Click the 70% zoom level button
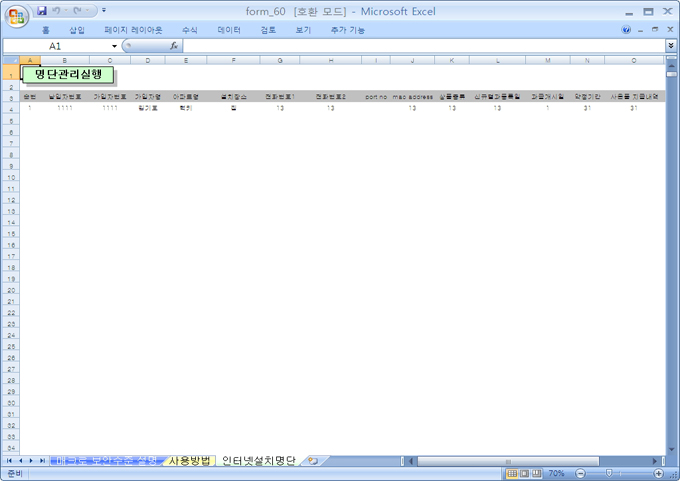680x481 pixels. click(556, 473)
